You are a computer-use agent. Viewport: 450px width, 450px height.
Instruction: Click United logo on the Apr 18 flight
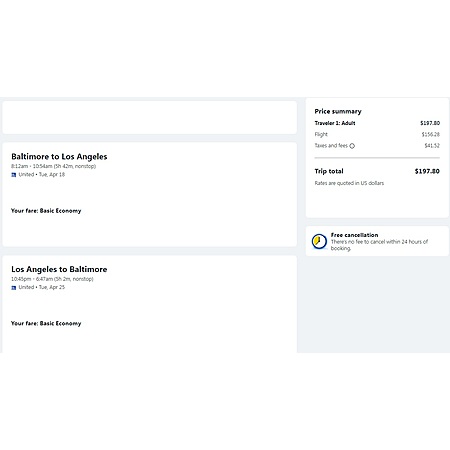[x=14, y=175]
